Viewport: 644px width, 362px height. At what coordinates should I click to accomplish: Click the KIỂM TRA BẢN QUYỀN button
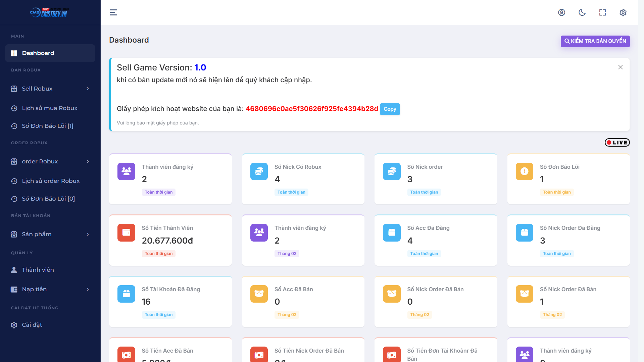click(595, 41)
